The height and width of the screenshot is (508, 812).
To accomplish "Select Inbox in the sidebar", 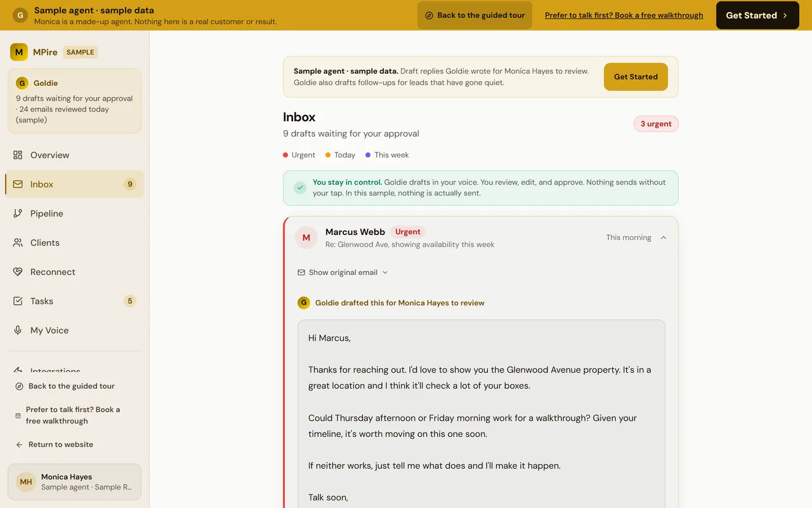I will (75, 184).
